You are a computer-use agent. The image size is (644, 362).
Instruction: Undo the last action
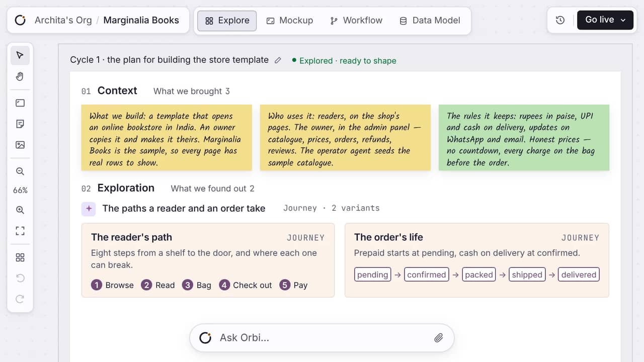point(20,278)
